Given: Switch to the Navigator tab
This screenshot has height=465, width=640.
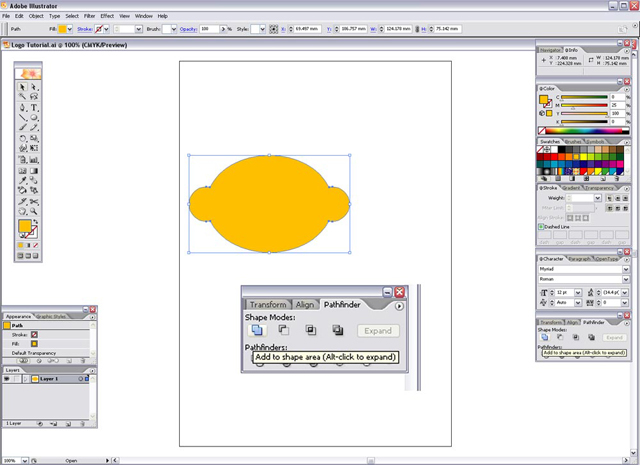Looking at the screenshot, I should (550, 50).
